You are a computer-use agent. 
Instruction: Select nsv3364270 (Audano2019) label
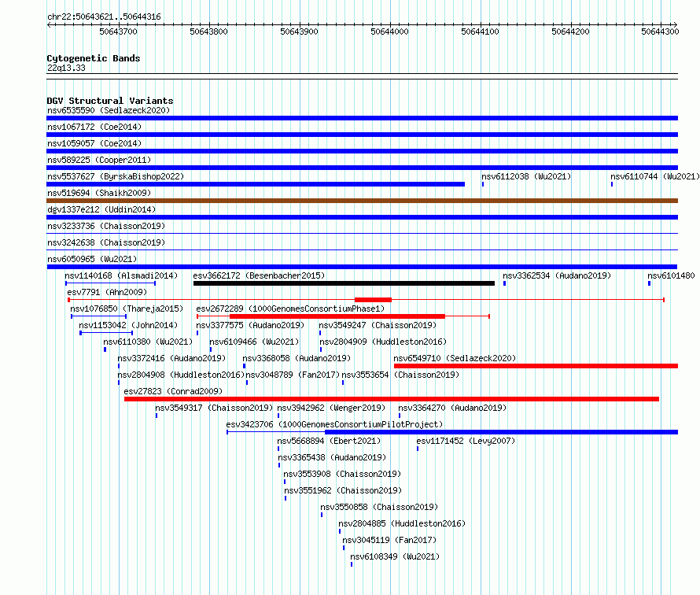coord(452,408)
